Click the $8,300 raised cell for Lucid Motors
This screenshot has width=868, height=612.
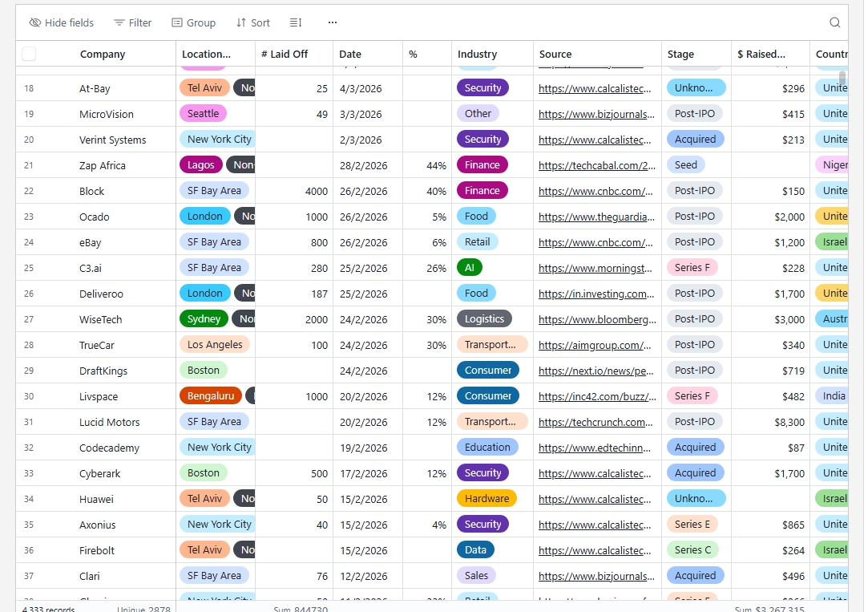coord(770,422)
